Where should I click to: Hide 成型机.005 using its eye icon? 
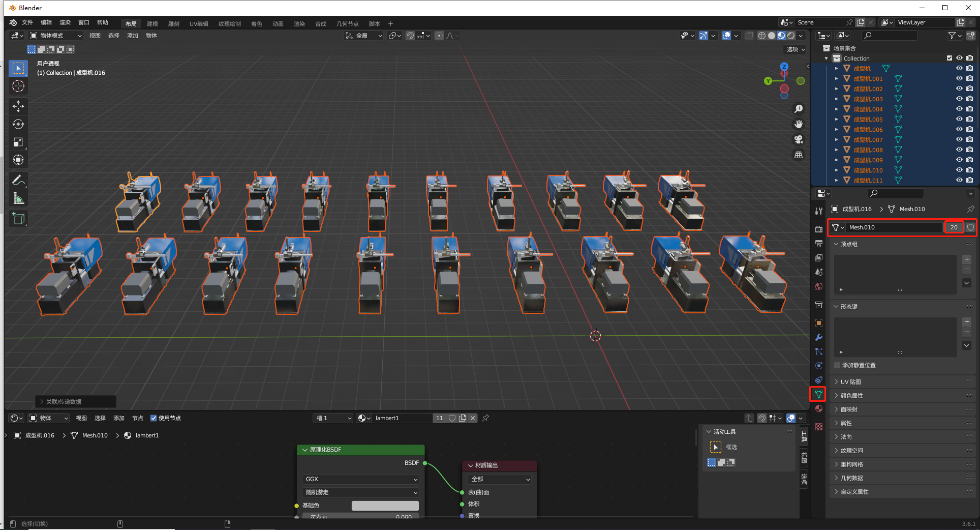959,119
